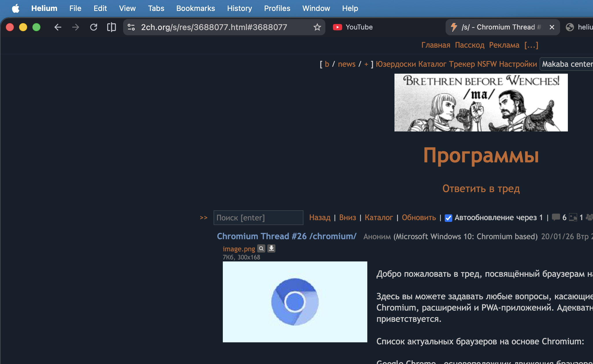Click Ответить в тред link
Screen dimensions: 593x364
[481, 189]
